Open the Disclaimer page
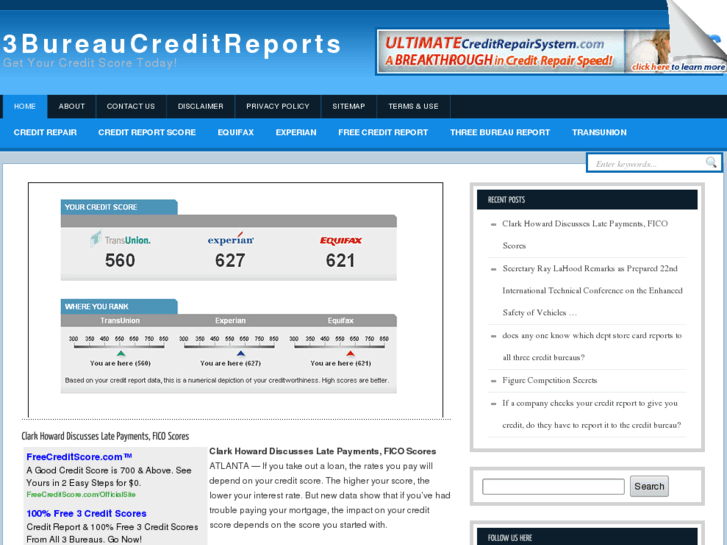 coord(200,106)
